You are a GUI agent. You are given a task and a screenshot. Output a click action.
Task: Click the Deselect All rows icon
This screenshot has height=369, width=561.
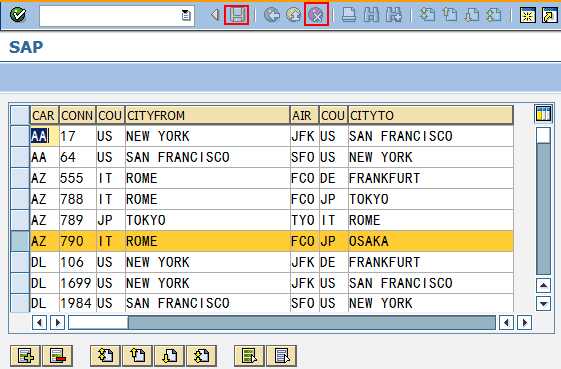tap(281, 356)
